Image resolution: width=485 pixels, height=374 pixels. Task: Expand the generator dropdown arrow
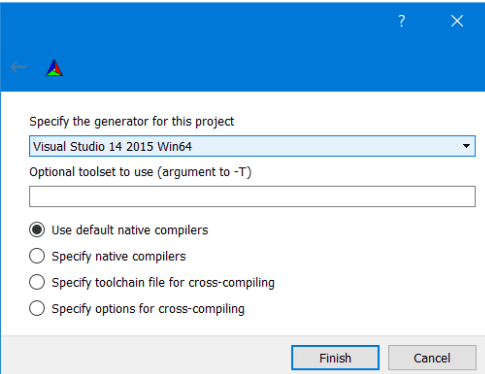click(x=466, y=146)
